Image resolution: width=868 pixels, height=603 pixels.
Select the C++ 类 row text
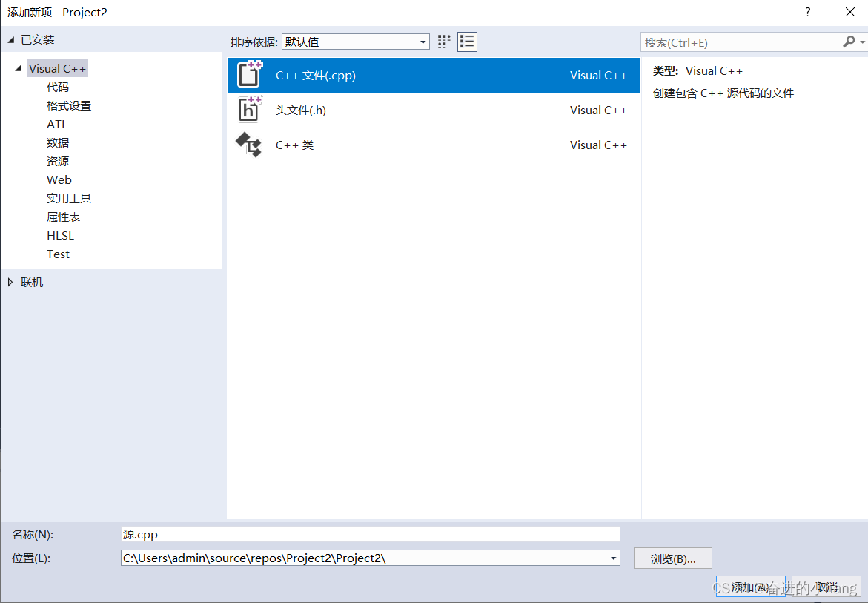(294, 145)
